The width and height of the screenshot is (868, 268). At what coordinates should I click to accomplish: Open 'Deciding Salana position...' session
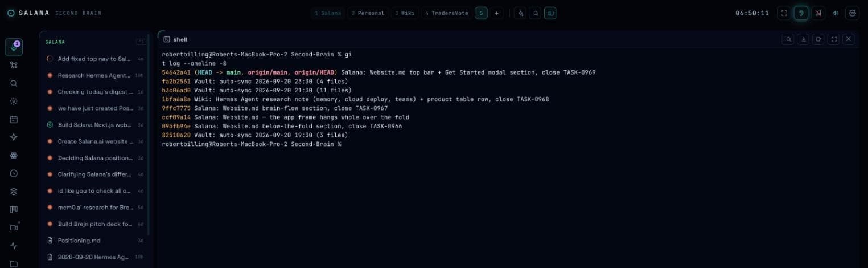click(x=94, y=158)
